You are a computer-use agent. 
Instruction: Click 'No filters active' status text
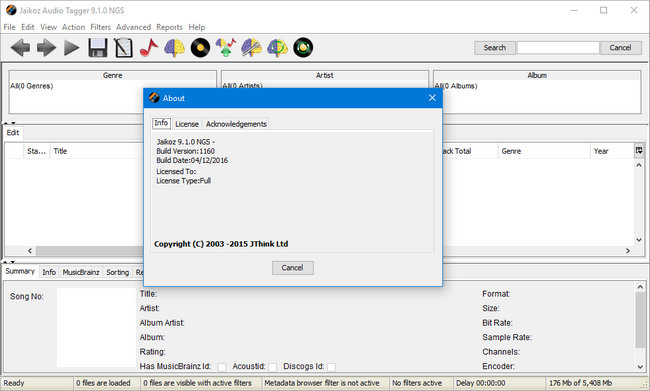pyautogui.click(x=417, y=383)
